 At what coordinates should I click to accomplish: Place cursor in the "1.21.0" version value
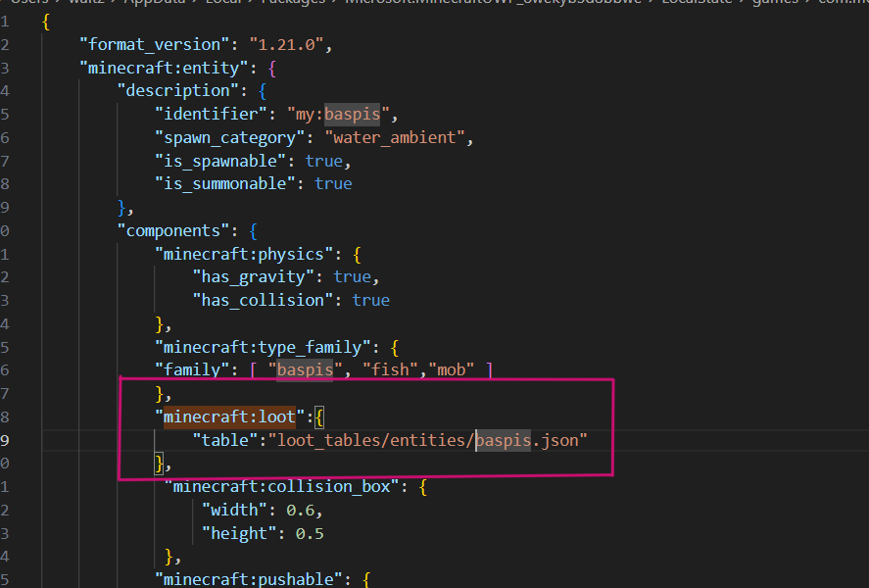point(290,45)
